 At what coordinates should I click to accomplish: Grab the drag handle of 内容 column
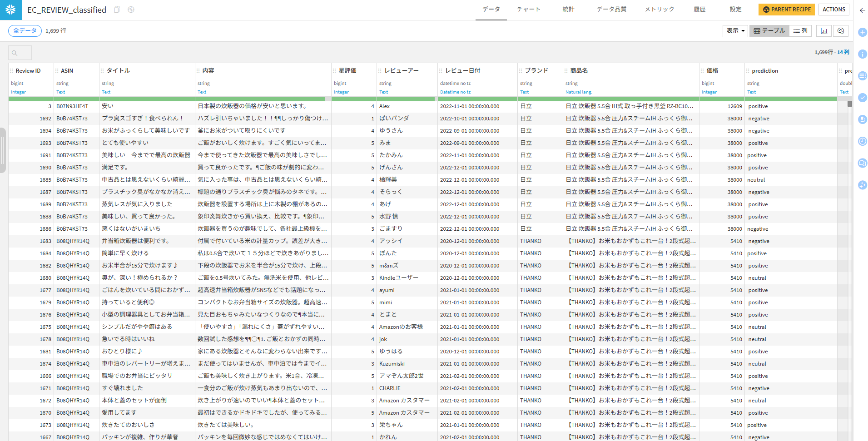coord(198,71)
